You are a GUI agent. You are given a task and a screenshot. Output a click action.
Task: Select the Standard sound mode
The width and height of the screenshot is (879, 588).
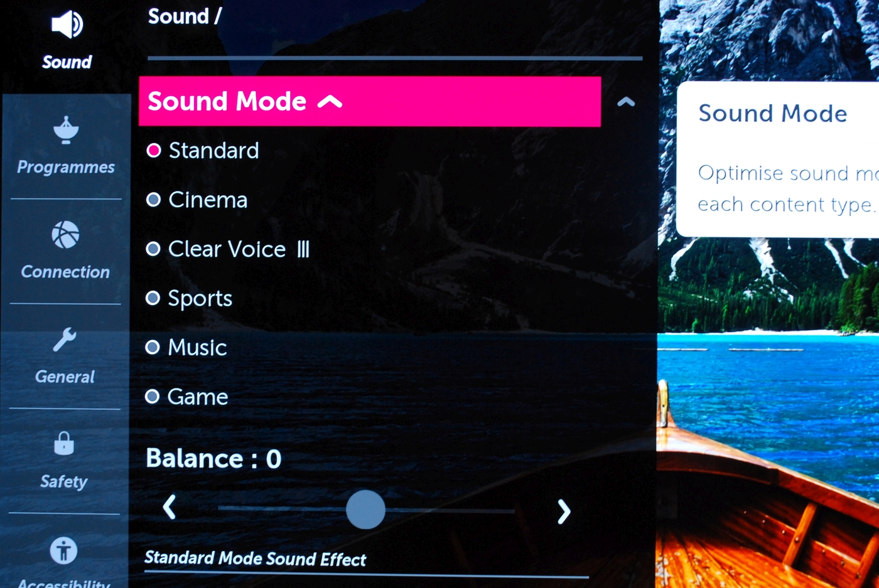tap(203, 151)
